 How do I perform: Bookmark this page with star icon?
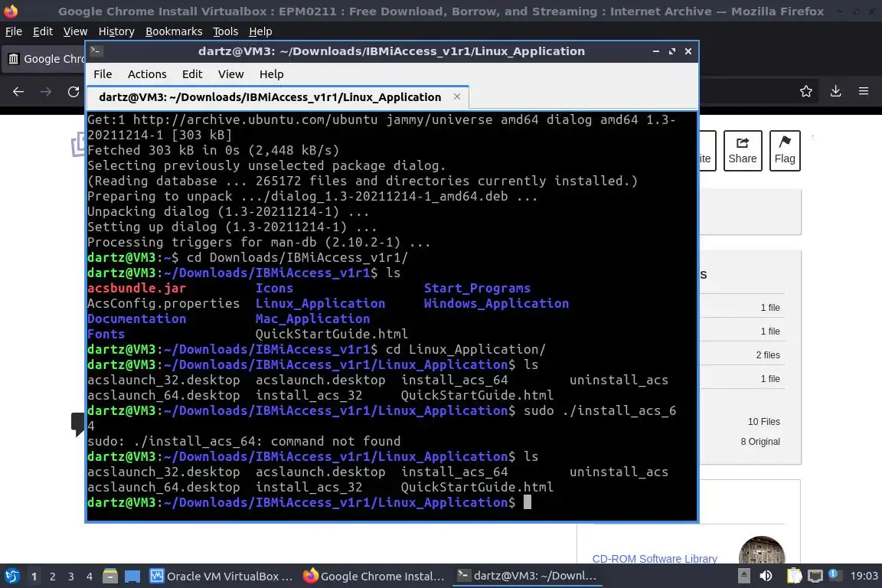806,91
